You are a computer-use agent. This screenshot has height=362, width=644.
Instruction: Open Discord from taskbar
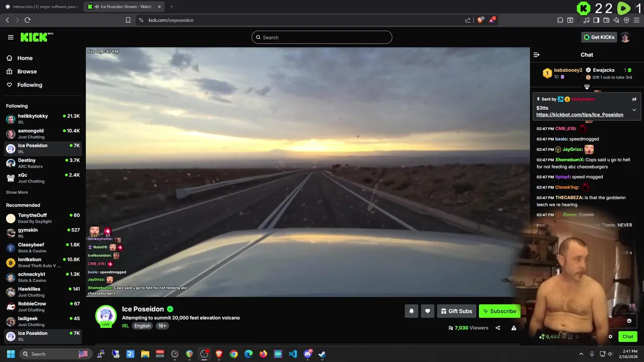307,354
